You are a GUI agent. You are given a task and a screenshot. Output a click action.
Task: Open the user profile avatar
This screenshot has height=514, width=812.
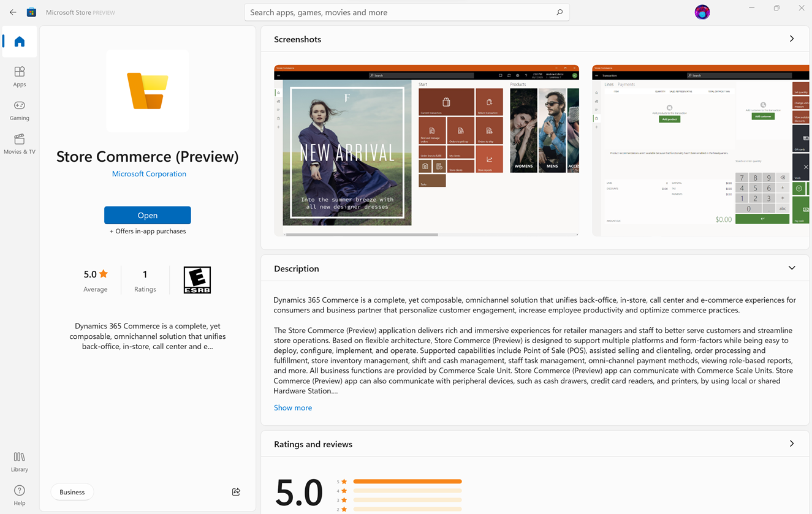point(702,12)
